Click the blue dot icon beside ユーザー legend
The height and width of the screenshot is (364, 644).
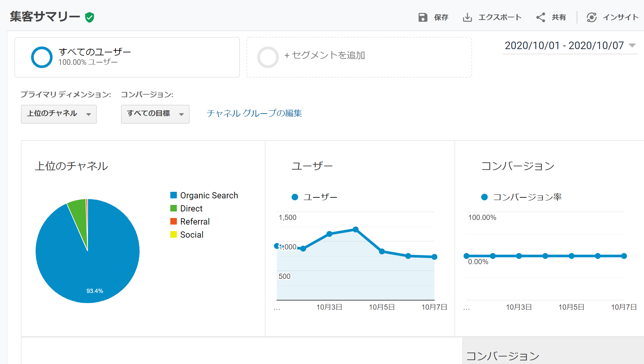pyautogui.click(x=295, y=197)
